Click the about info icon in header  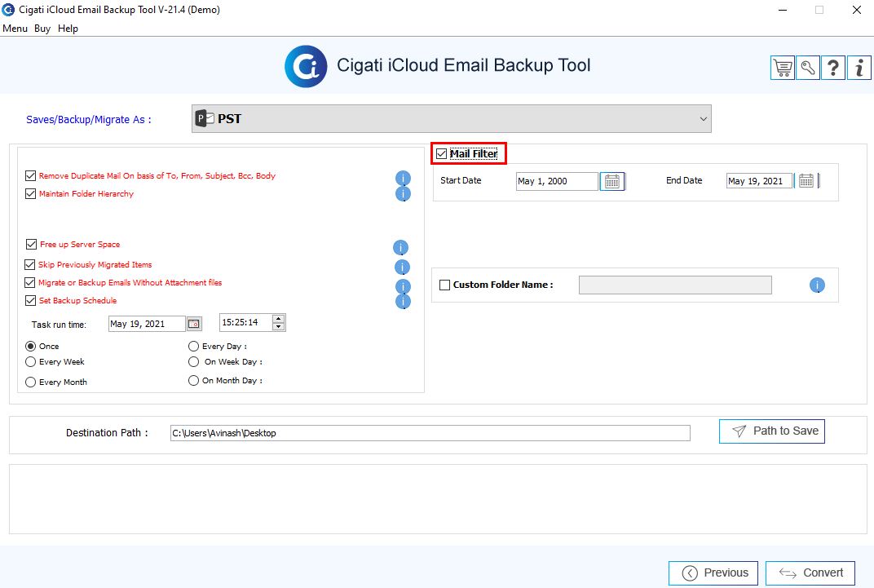click(859, 68)
